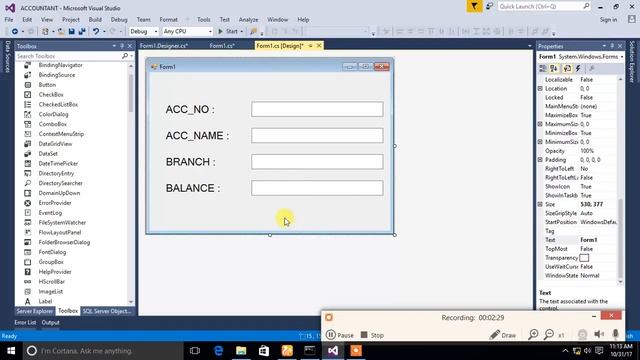Image resolution: width=640 pixels, height=360 pixels.
Task: Select the Button control in Toolbox
Action: click(x=47, y=85)
